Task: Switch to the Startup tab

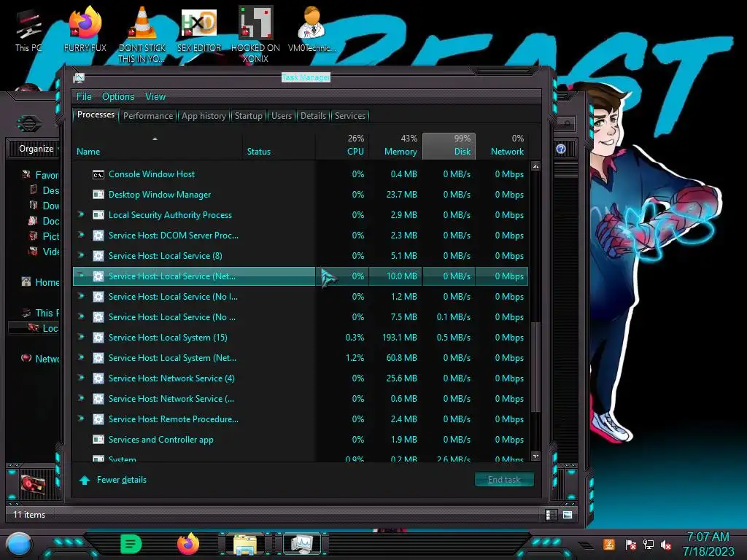Action: point(248,116)
